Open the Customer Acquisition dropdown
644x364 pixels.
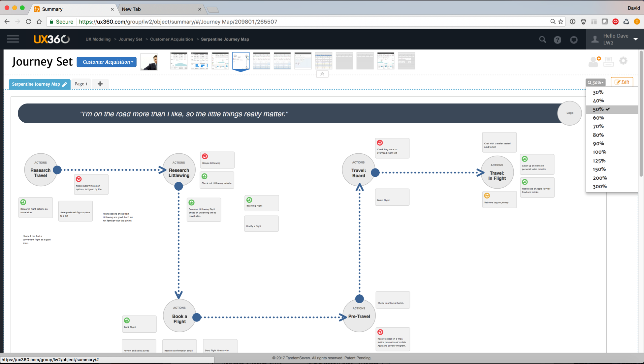point(107,62)
